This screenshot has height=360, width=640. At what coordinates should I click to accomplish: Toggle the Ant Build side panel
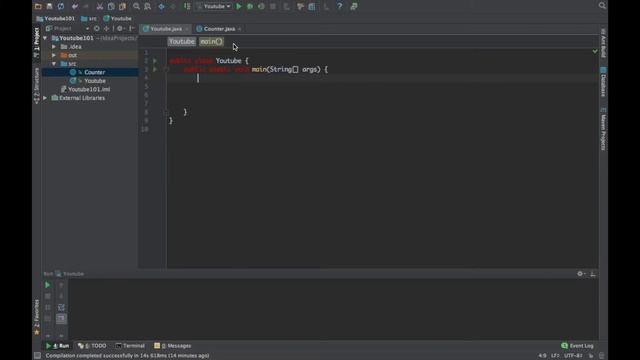603,43
